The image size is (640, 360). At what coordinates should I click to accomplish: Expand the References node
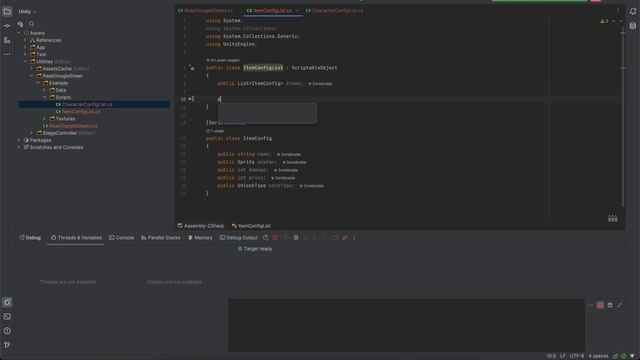(x=25, y=40)
